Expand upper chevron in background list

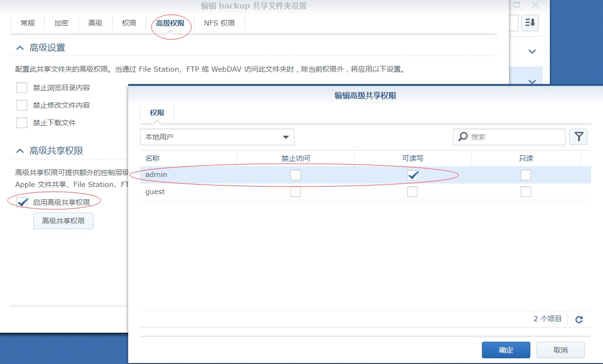tap(532, 51)
